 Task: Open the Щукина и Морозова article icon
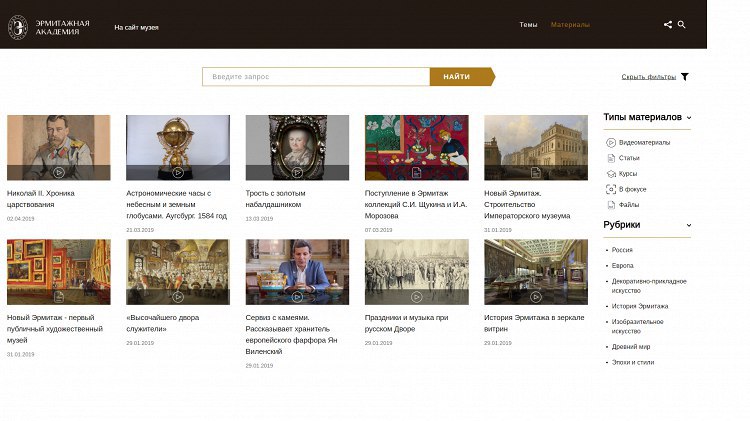pos(417,172)
